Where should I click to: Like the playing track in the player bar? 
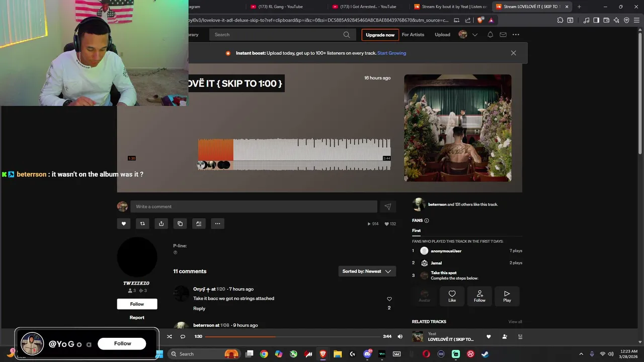488,337
